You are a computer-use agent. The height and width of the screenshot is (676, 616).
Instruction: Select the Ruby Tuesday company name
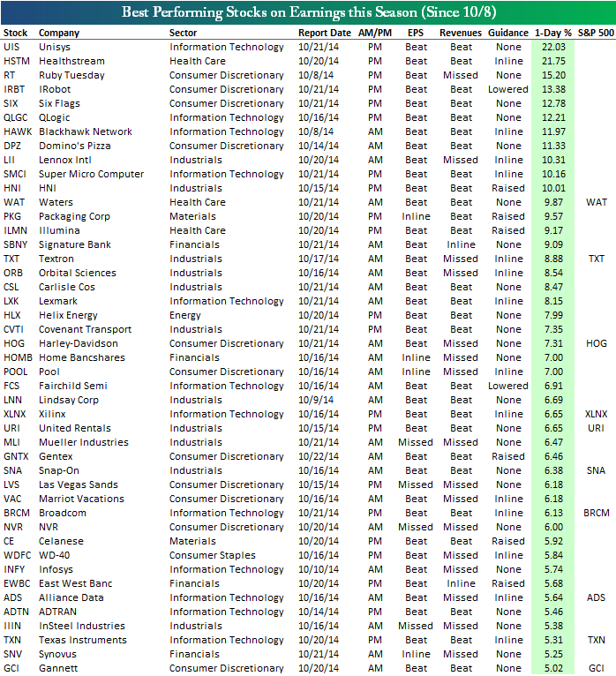click(x=71, y=75)
